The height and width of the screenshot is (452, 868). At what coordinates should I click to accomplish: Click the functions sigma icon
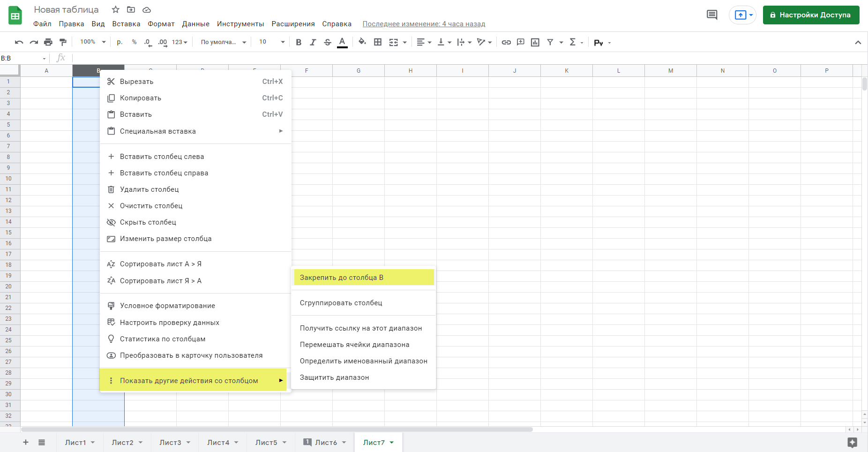point(573,42)
